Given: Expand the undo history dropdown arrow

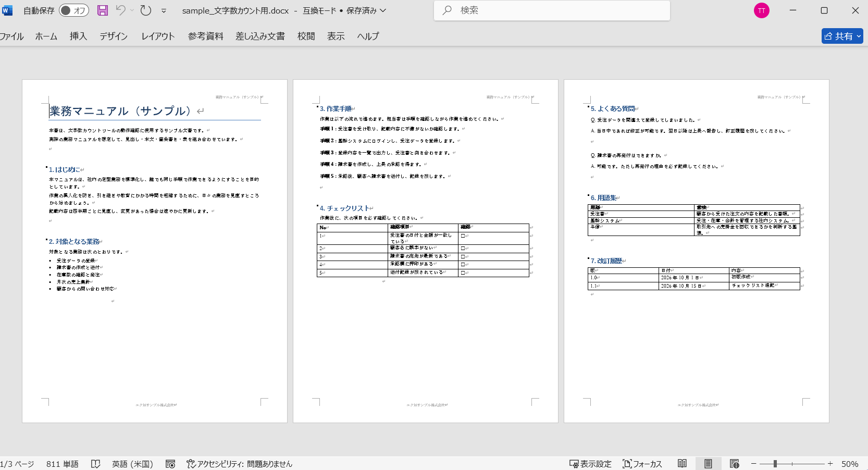Looking at the screenshot, I should tap(132, 10).
